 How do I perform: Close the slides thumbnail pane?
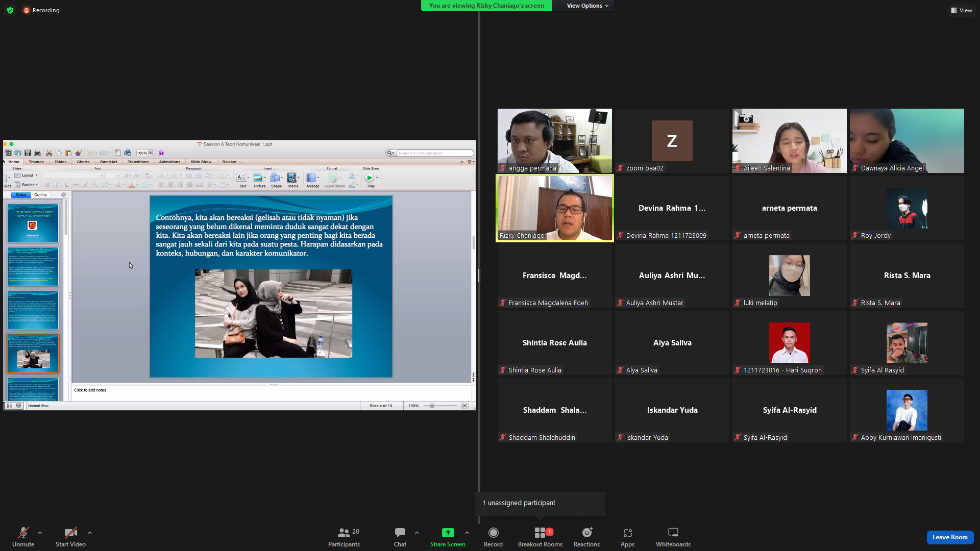click(x=64, y=195)
